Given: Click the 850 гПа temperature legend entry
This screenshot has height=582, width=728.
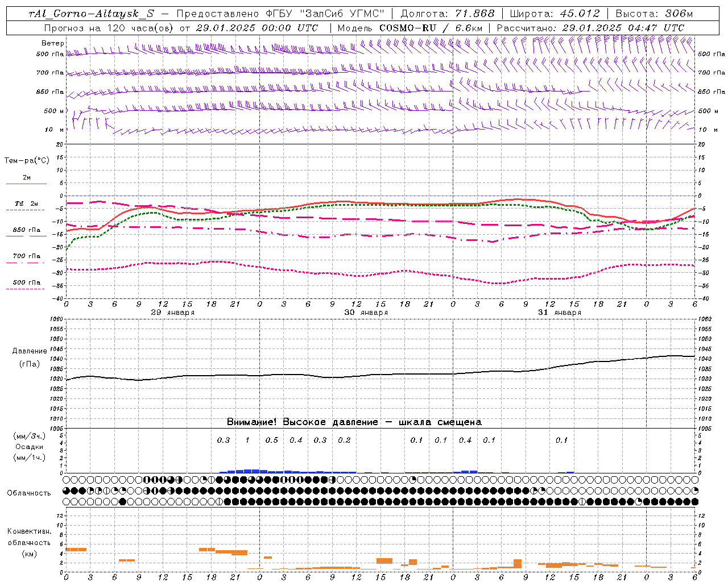Looking at the screenshot, I should [26, 230].
